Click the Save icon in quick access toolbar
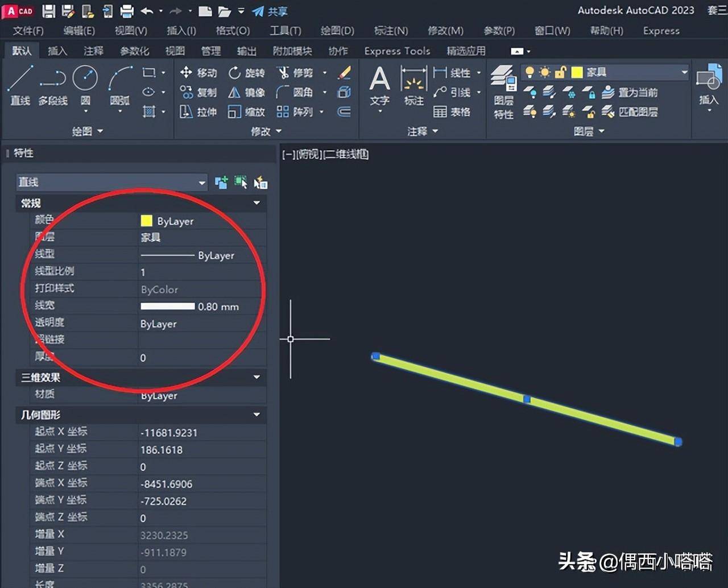Screen dimensions: 728x588 point(49,11)
